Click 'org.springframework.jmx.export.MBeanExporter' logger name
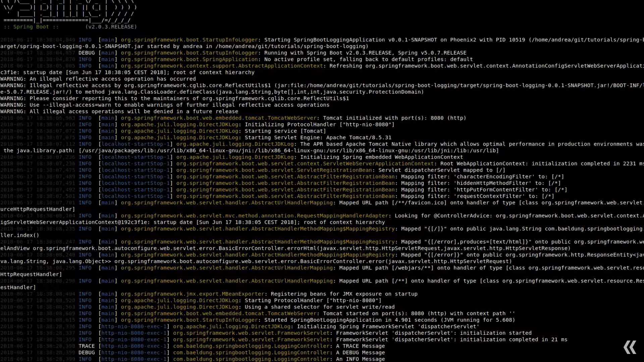This screenshot has height=362, width=644. click(193, 294)
